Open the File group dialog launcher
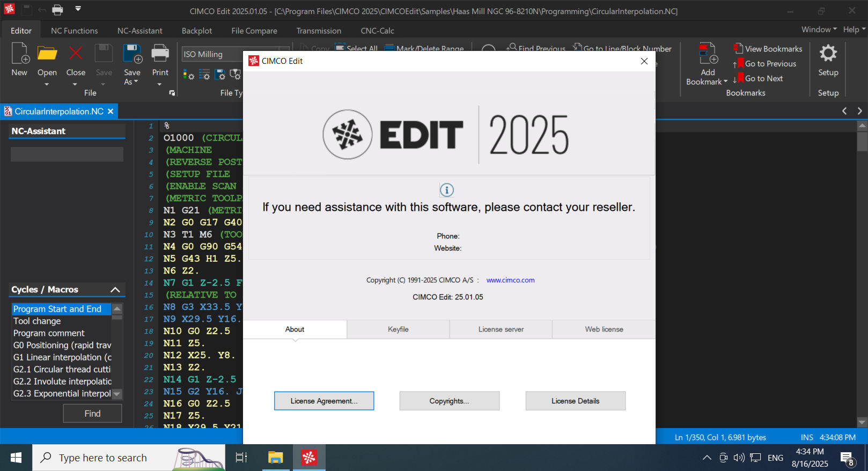Image resolution: width=868 pixels, height=471 pixels. 172,93
